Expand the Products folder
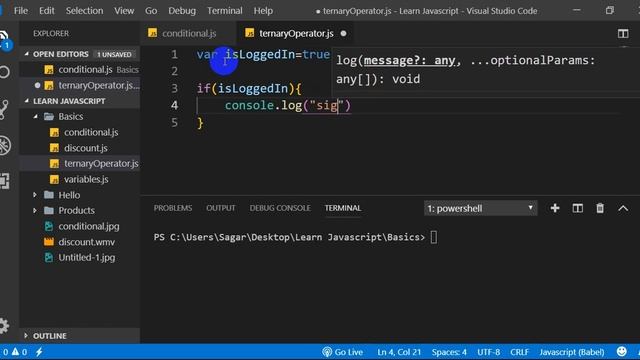Image resolution: width=640 pixels, height=360 pixels. coord(35,211)
